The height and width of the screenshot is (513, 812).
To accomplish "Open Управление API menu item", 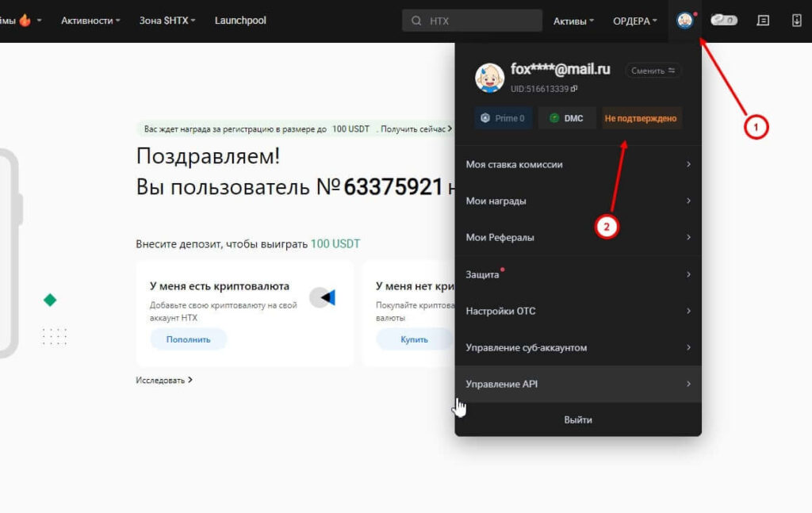I will coord(577,384).
